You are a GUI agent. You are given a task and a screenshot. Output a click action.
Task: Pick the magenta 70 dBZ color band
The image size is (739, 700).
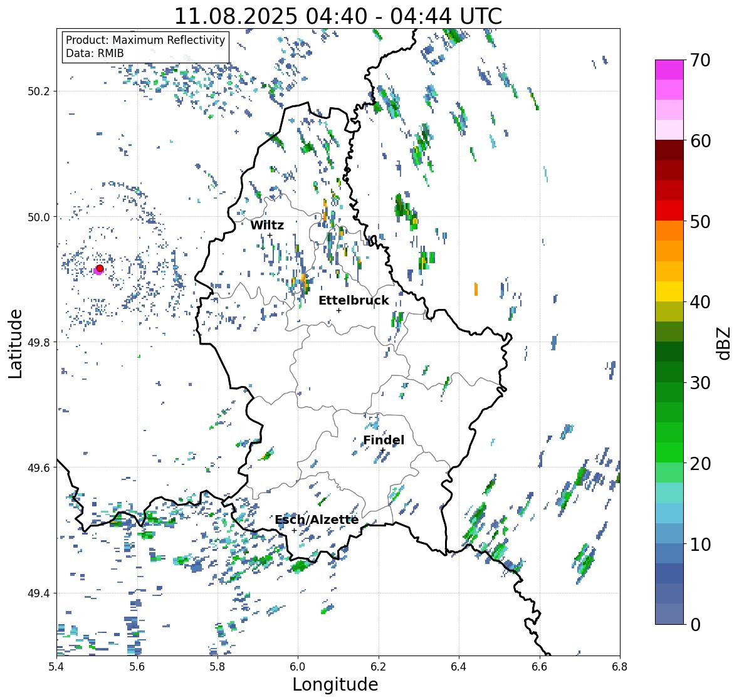[x=669, y=70]
